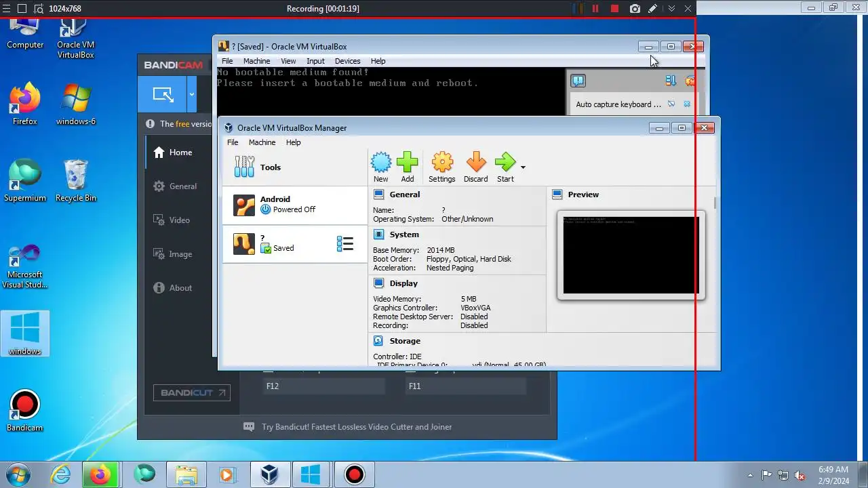
Task: Open Machine menu in VirtualBox Manager
Action: 262,142
